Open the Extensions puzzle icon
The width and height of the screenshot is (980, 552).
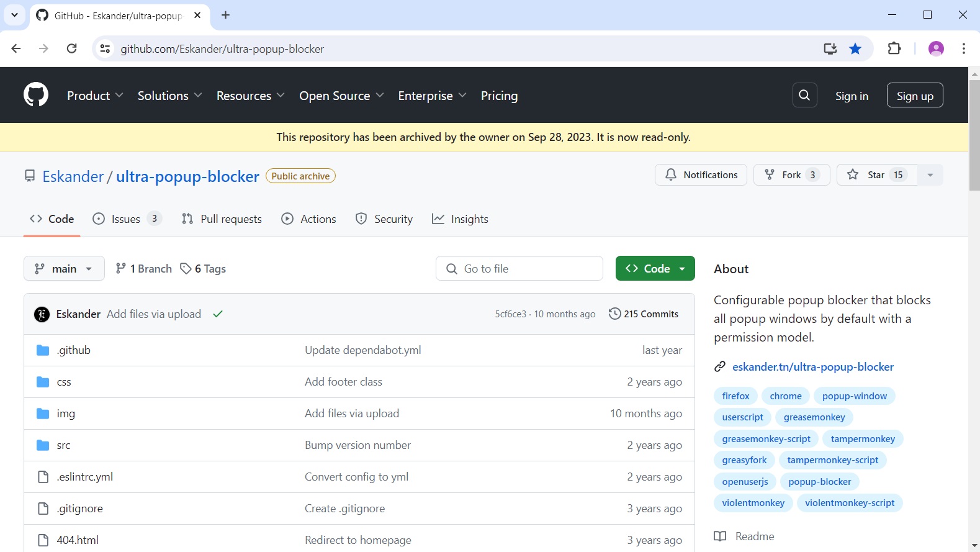coord(894,48)
